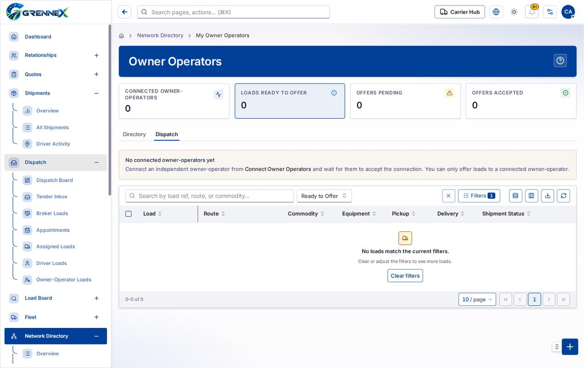Refresh the loads table
Image resolution: width=588 pixels, height=368 pixels.
[564, 196]
